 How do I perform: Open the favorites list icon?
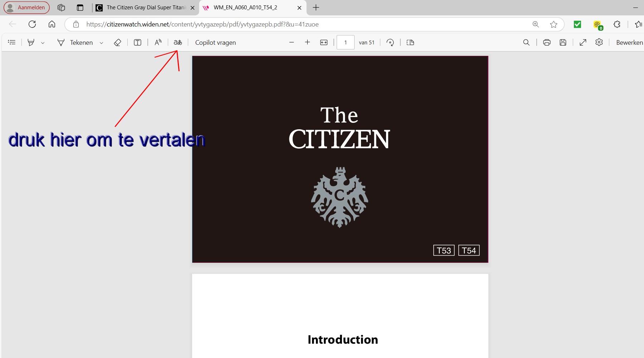[x=639, y=24]
